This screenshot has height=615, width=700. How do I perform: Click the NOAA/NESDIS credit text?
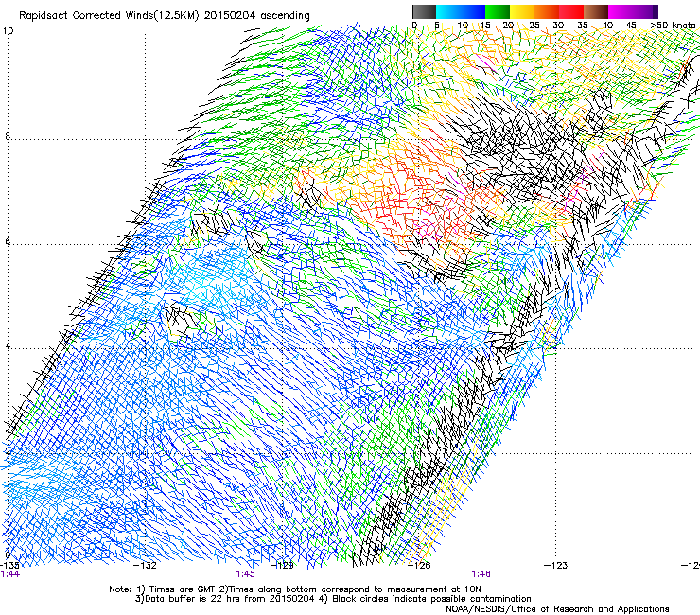557,609
